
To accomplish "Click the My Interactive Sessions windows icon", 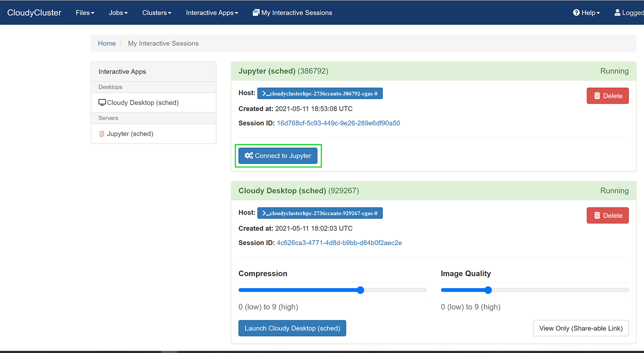I will tap(256, 12).
